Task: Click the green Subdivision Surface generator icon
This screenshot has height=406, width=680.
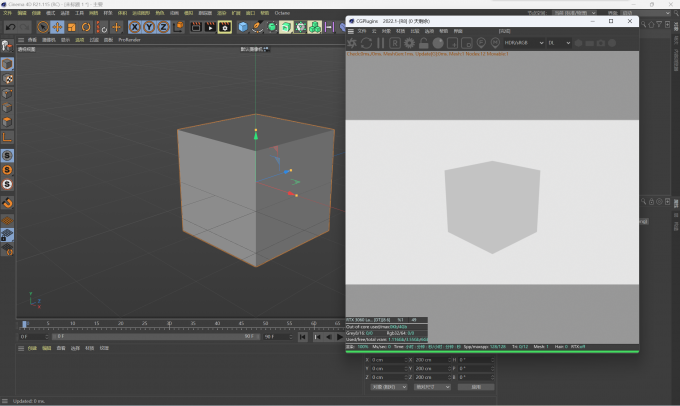Action: pos(272,27)
